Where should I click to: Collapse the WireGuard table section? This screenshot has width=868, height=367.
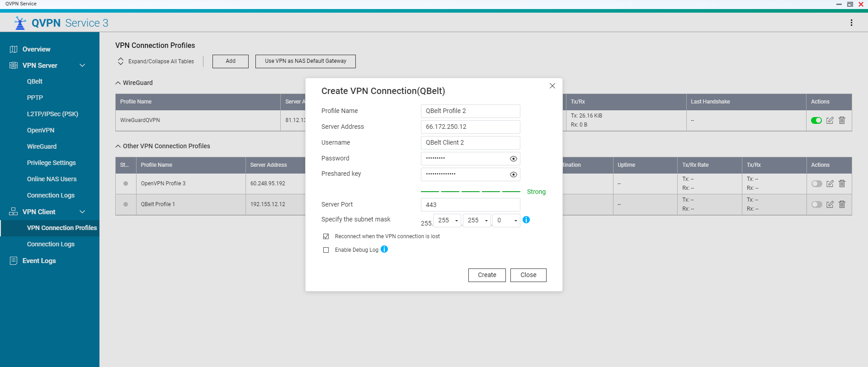point(118,83)
